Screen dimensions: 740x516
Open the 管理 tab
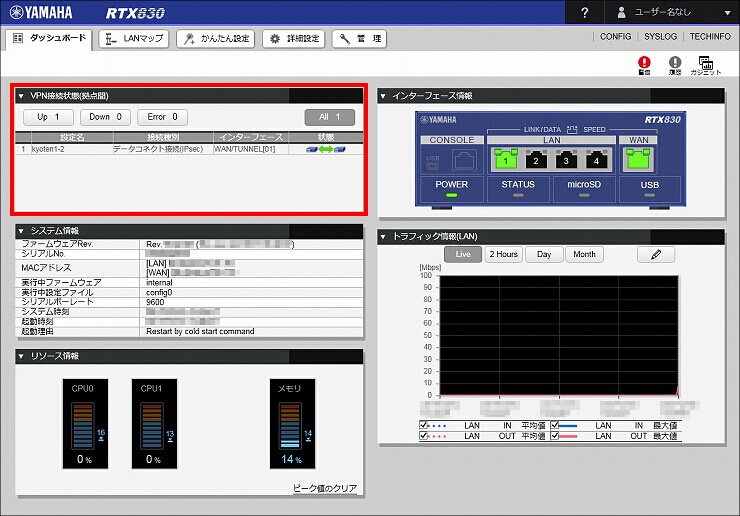tap(359, 39)
